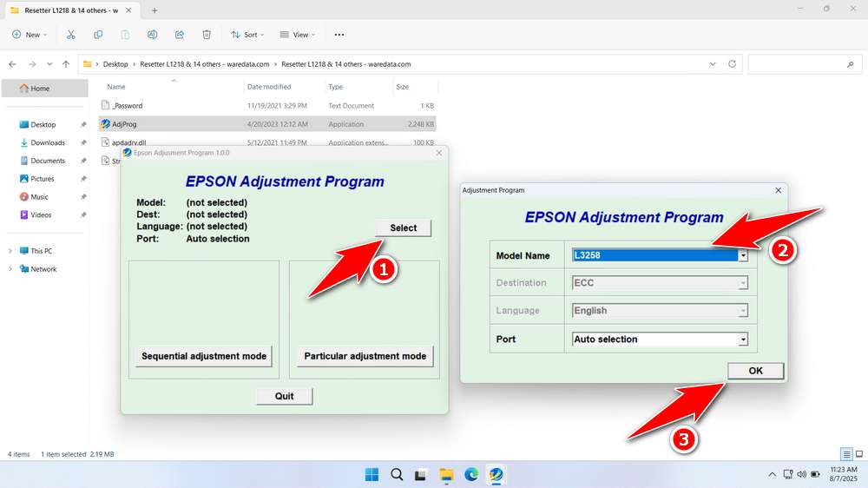The height and width of the screenshot is (488, 868).
Task: Click the Paste icon in Explorer toolbar
Action: tap(125, 35)
